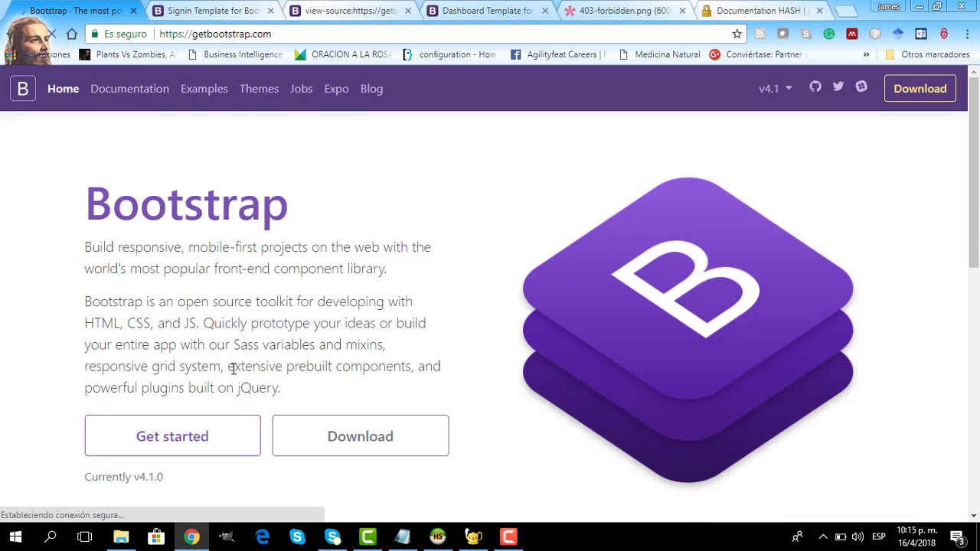Open the red Camtasia icon on taskbar
This screenshot has width=980, height=551.
pyautogui.click(x=508, y=536)
